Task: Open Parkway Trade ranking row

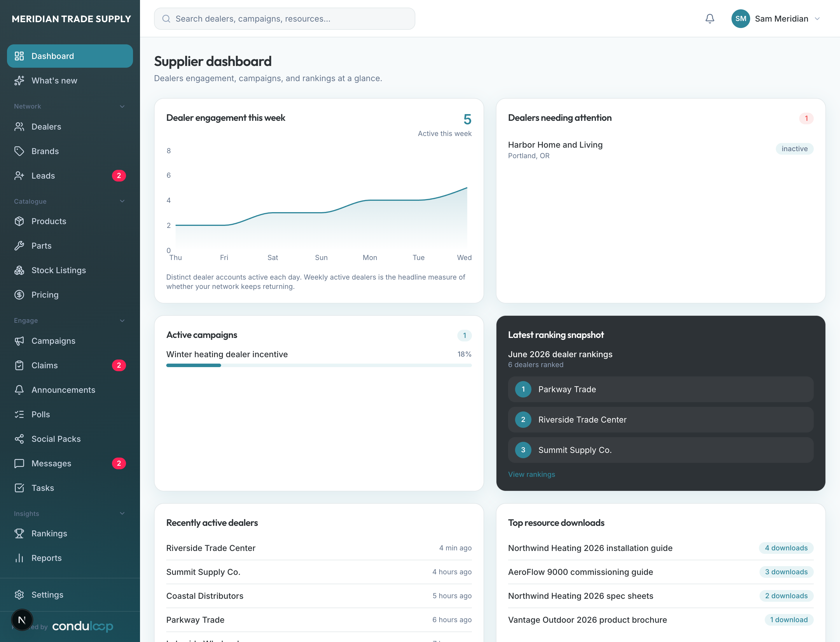Action: pos(660,389)
